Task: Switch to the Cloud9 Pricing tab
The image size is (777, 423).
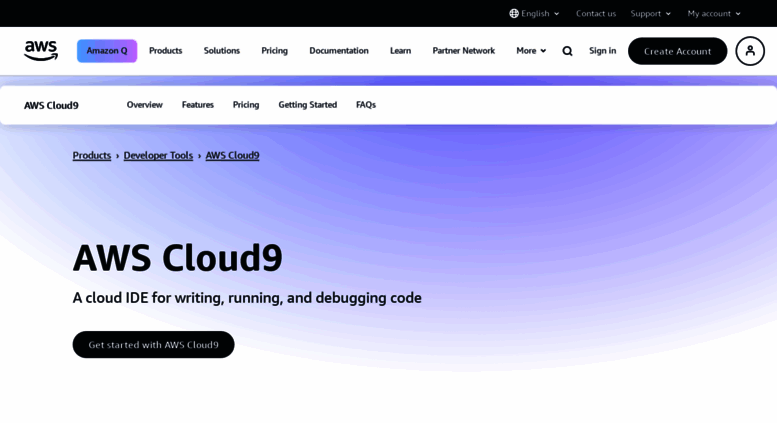Action: click(x=246, y=105)
